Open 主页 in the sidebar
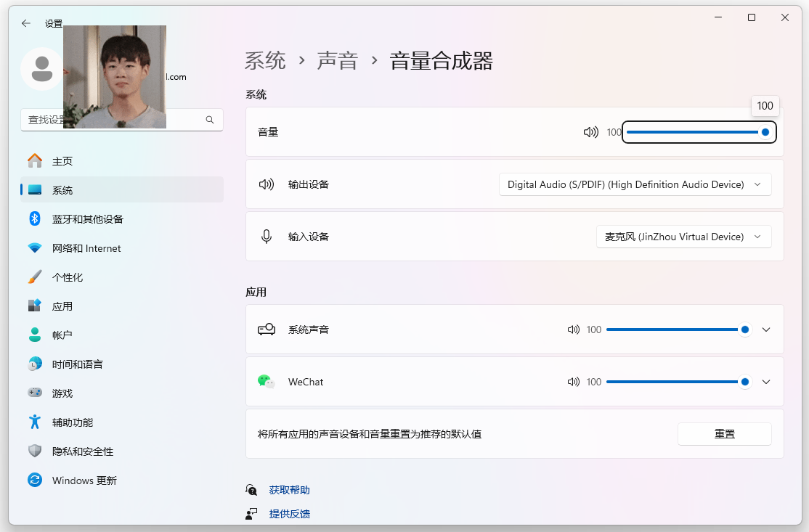The width and height of the screenshot is (809, 532). coord(122,161)
